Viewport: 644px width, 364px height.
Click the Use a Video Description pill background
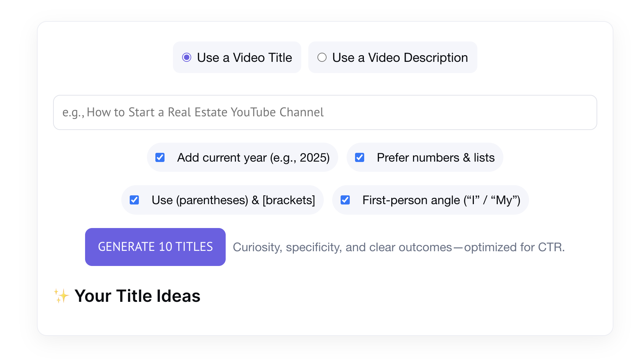click(393, 57)
